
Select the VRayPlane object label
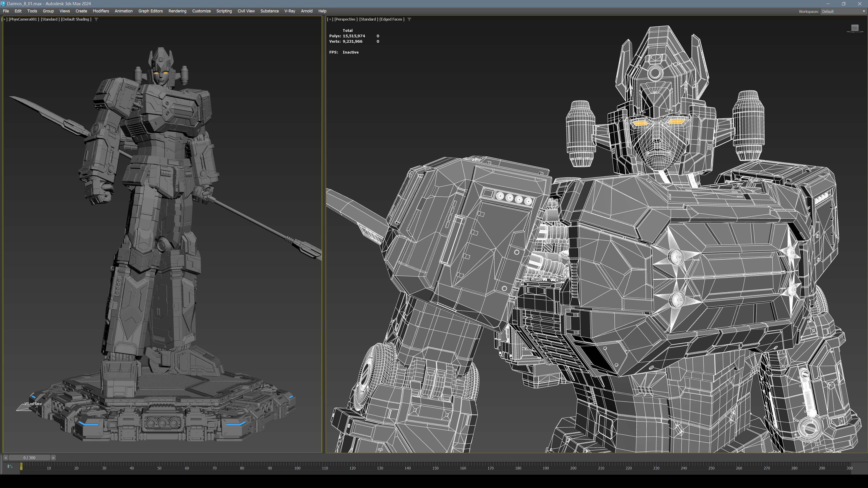(x=33, y=404)
